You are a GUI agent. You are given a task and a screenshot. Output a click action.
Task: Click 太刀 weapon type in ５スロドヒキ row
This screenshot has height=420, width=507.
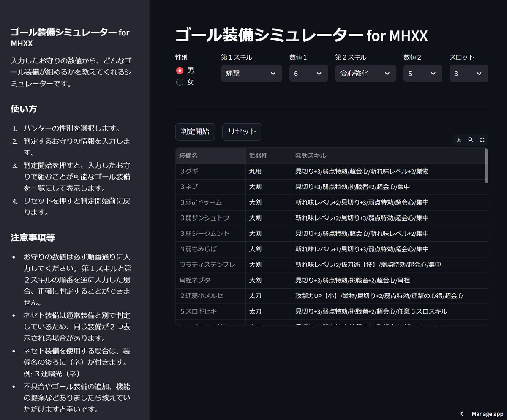(269, 311)
